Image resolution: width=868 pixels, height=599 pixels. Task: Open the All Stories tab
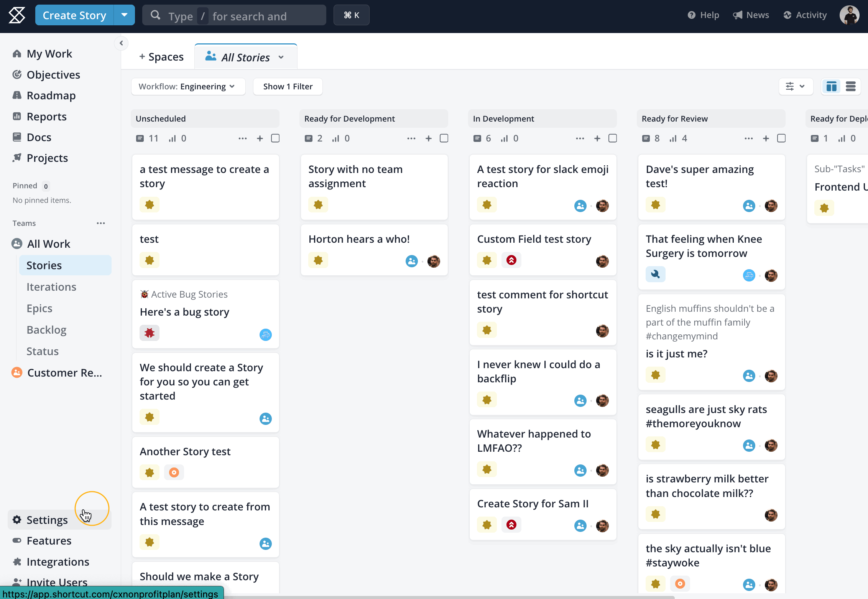pos(245,57)
